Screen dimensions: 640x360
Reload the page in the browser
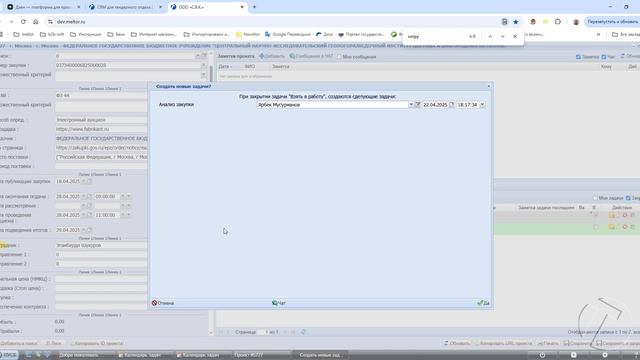coord(23,22)
